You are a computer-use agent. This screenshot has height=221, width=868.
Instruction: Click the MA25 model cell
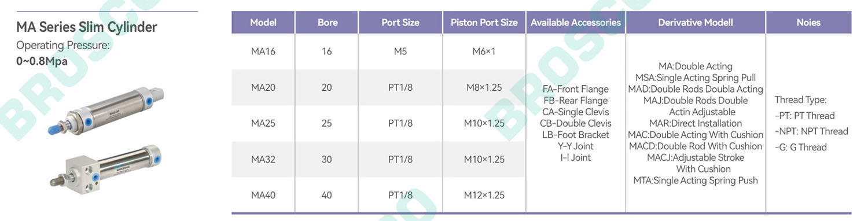(263, 123)
